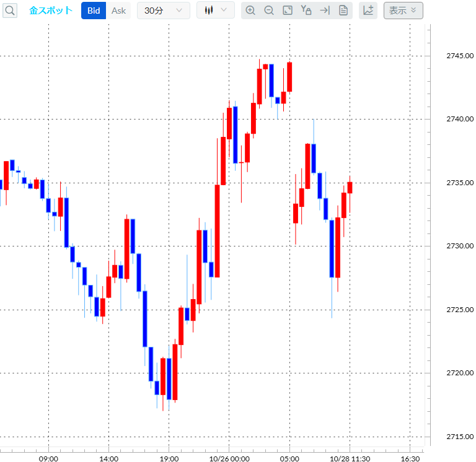
Task: Zoom in on the chart
Action: (x=250, y=11)
